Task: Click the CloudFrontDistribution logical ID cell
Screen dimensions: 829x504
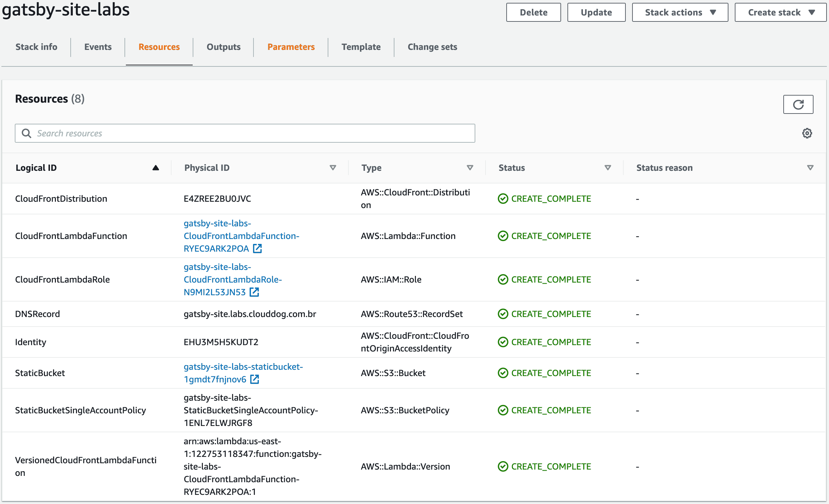Action: pos(61,199)
